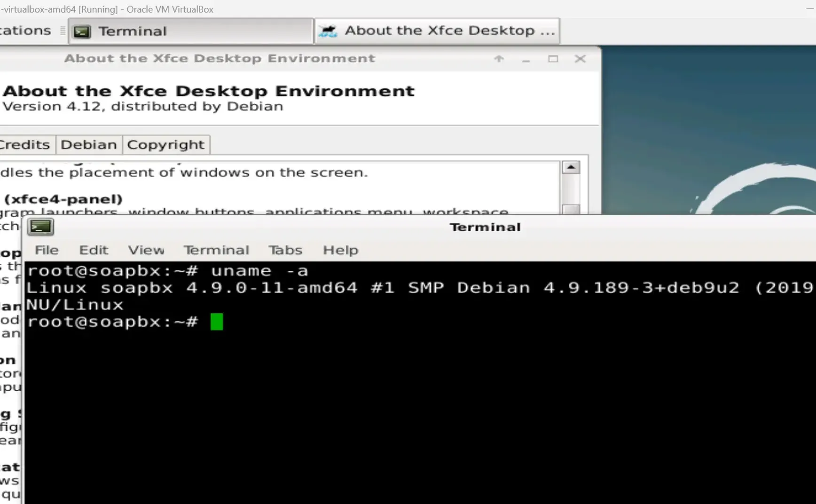Viewport: 816px width, 504px height.
Task: Focus the terminal at the green cursor
Action: click(217, 322)
